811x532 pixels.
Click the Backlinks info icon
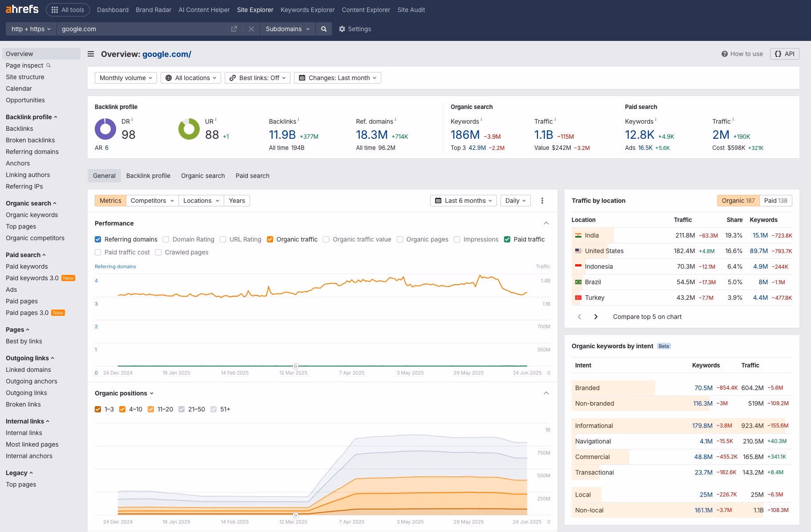coord(299,119)
